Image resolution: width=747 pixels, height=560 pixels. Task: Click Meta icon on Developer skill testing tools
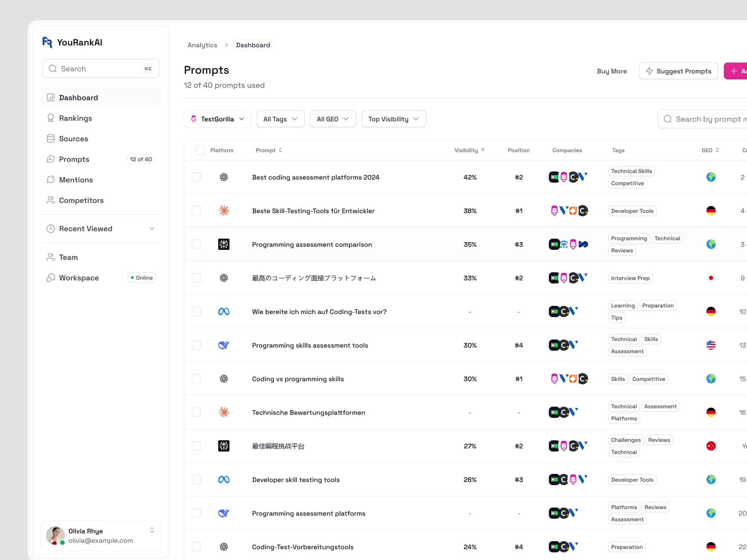click(223, 480)
